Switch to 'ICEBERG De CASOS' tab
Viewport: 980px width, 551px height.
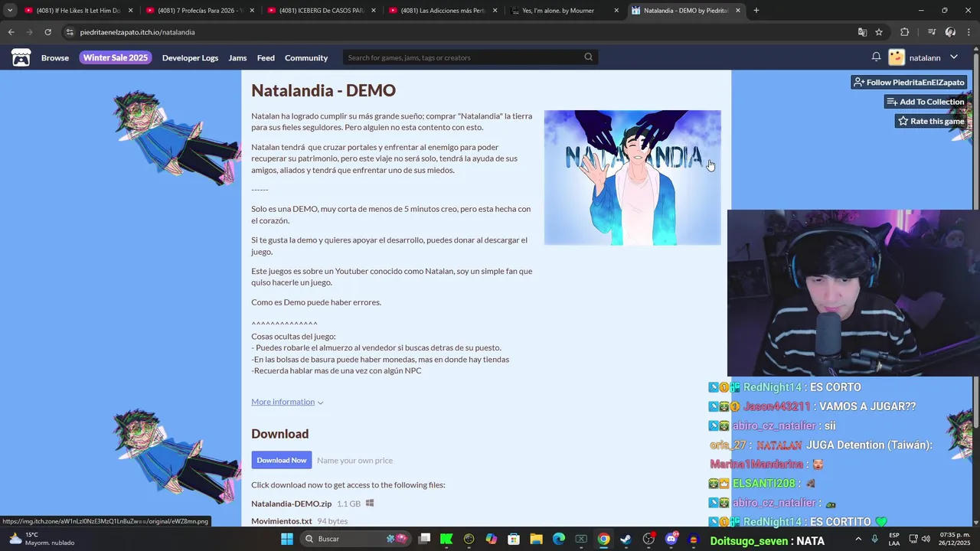tap(321, 11)
